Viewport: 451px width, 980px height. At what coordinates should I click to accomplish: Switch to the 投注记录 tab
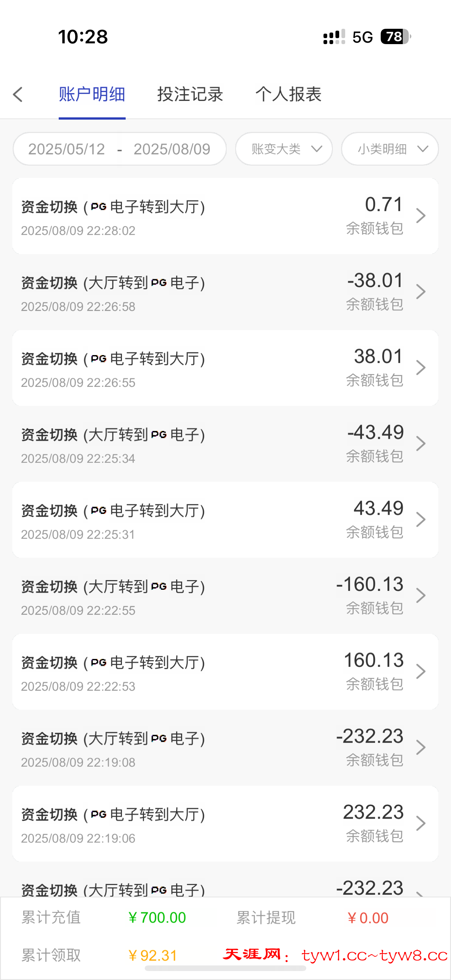point(190,94)
